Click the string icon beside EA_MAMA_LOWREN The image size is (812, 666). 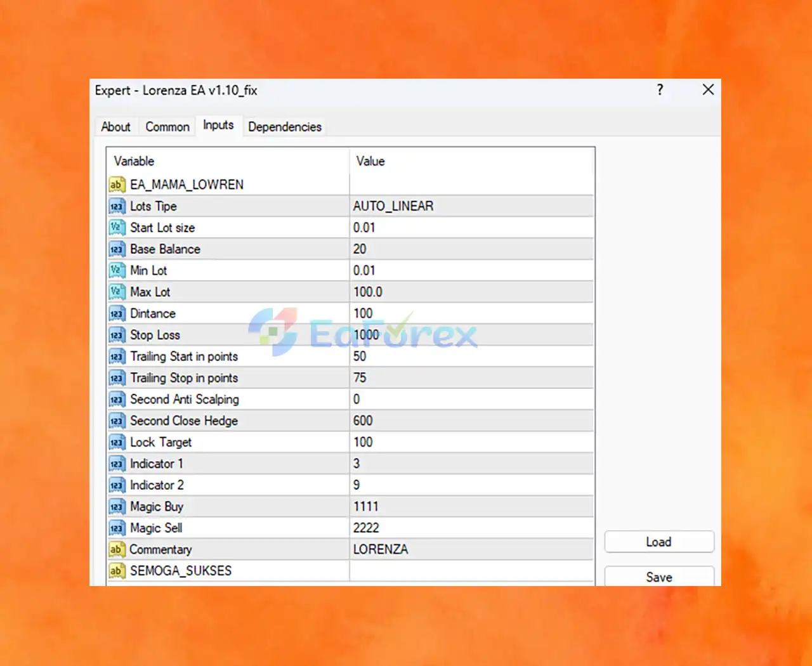coord(116,185)
